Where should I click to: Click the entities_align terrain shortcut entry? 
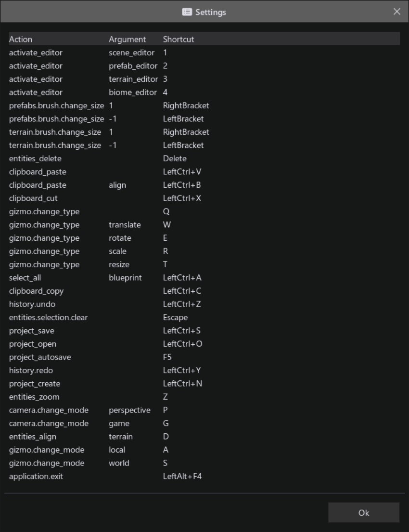[96, 436]
